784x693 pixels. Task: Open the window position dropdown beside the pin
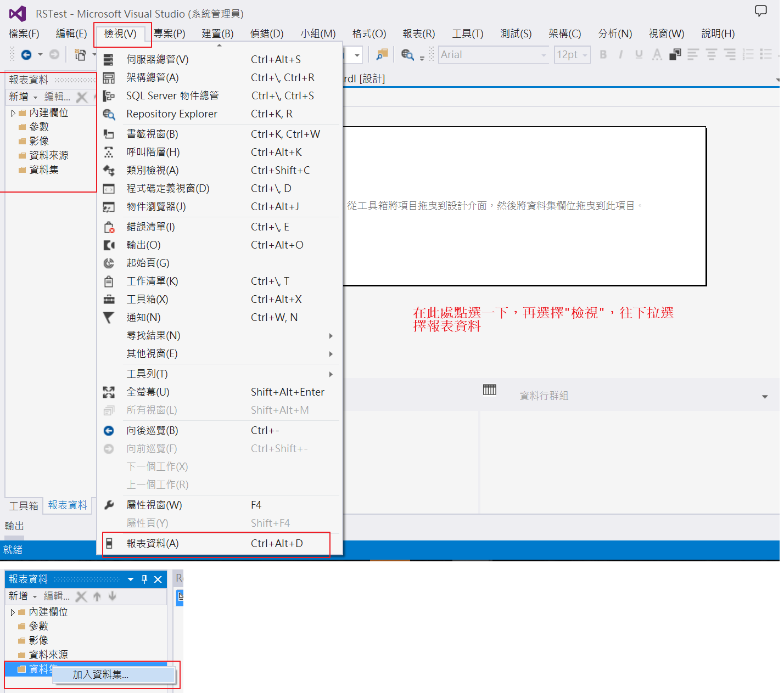(131, 579)
